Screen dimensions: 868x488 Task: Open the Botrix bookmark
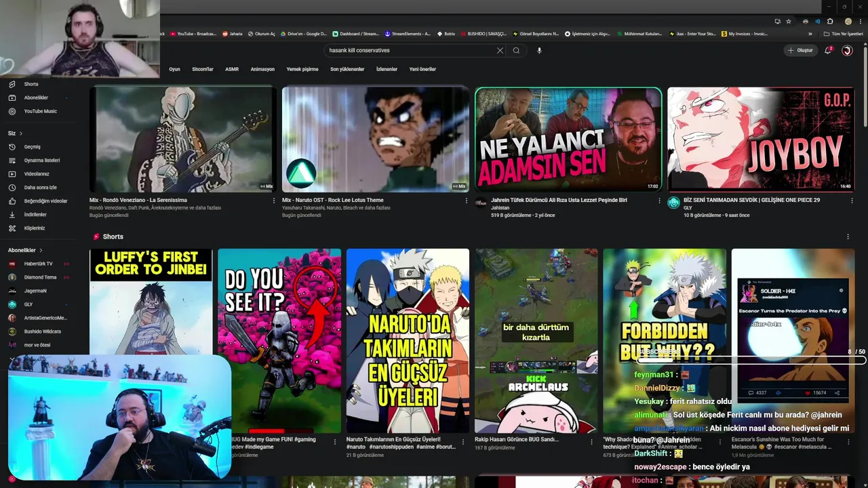(446, 34)
